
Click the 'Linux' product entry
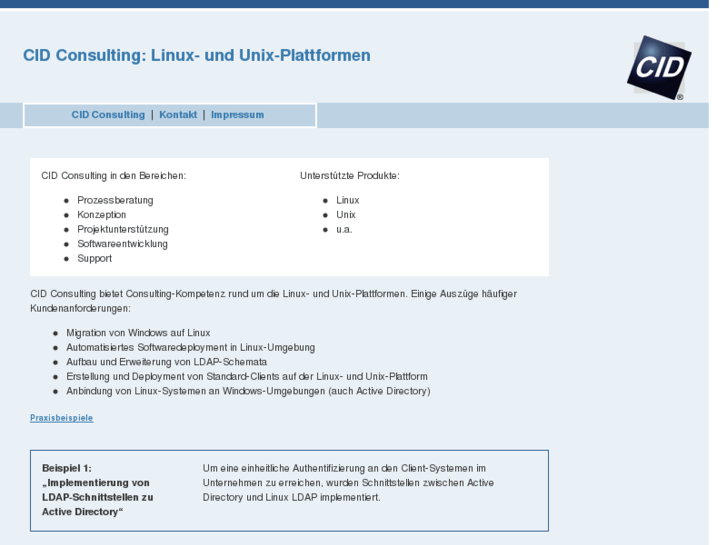348,200
